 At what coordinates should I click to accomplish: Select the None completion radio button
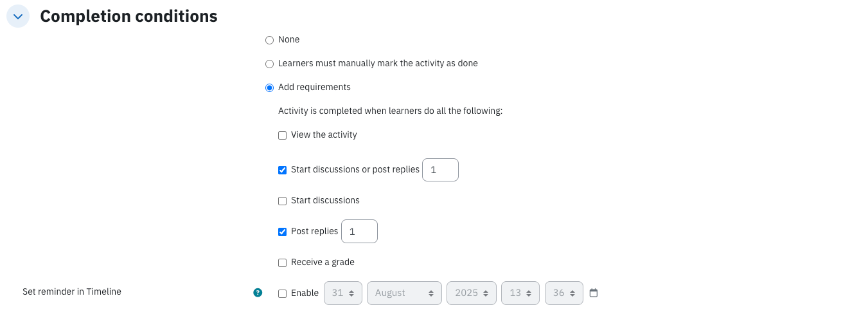pos(270,40)
